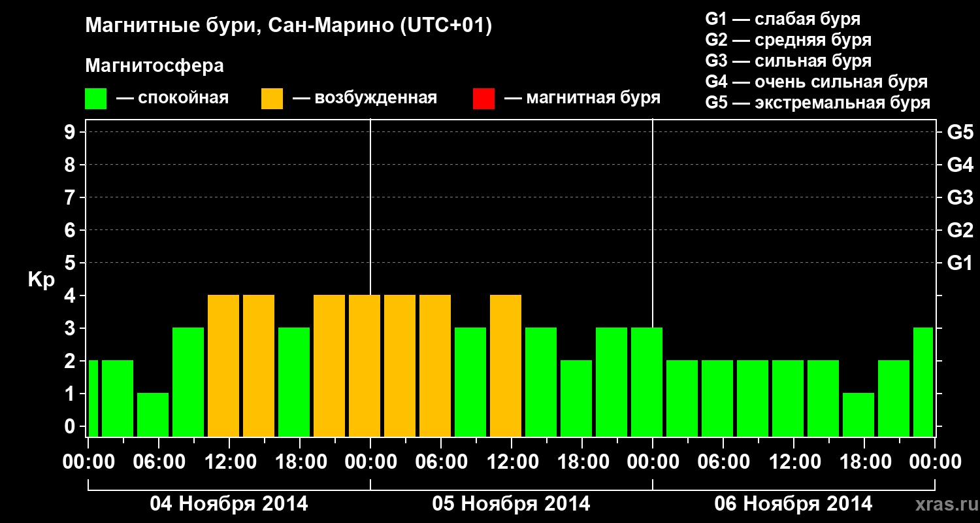Select the '04 Ноября 2014' date label
Screen dimensions: 980x523
pos(229,504)
